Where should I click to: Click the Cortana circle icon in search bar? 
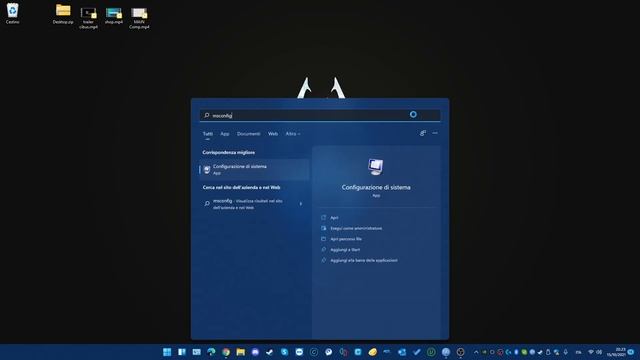point(413,115)
